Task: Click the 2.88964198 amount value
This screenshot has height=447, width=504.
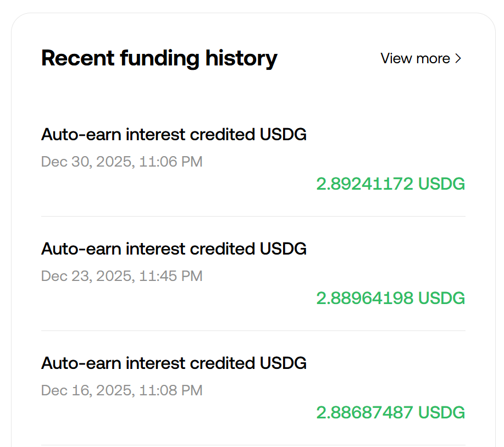Action: point(364,298)
